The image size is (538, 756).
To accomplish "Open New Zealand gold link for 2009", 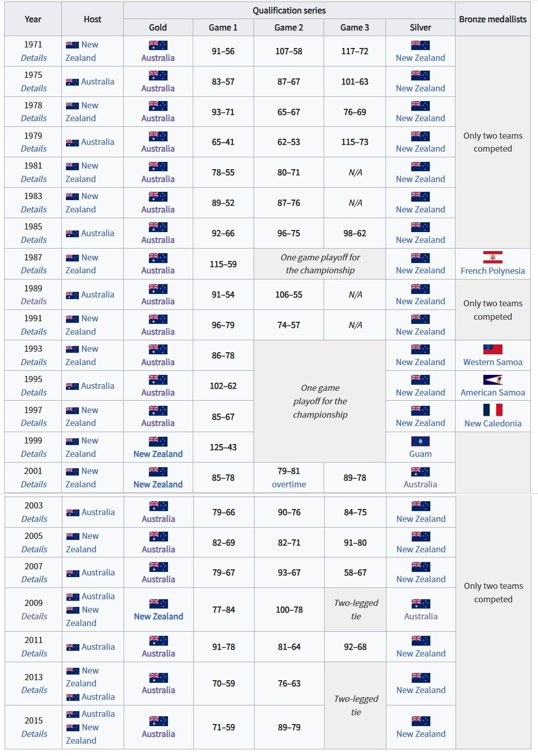I will pos(159,616).
